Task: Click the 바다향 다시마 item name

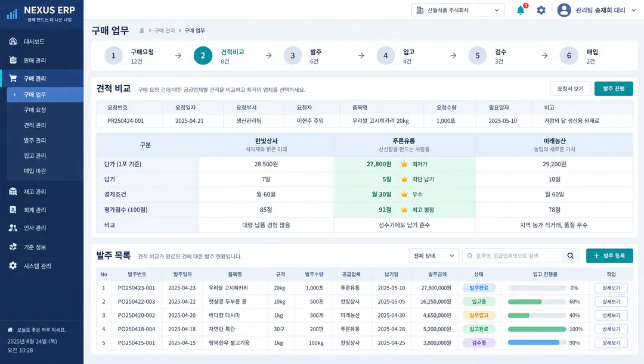Action: (x=224, y=316)
